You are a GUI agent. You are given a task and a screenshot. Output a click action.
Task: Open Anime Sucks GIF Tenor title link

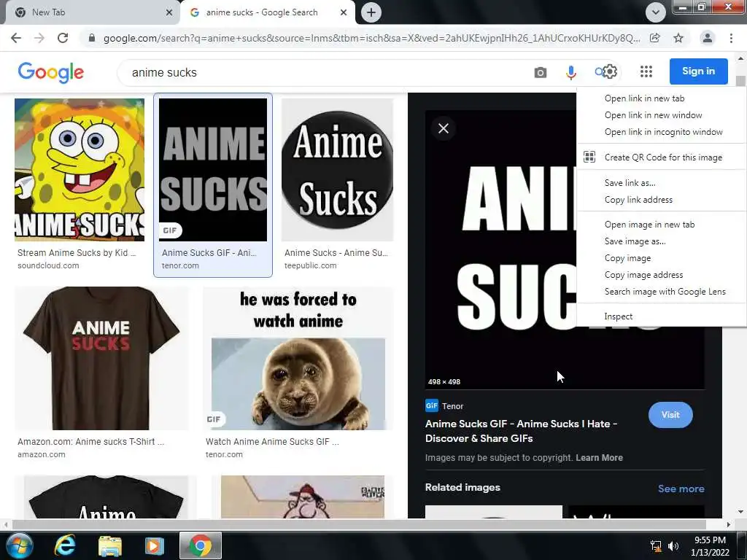coord(521,431)
